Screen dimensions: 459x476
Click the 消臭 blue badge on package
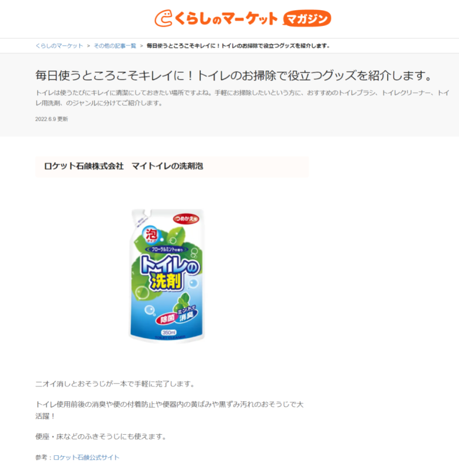(186, 316)
